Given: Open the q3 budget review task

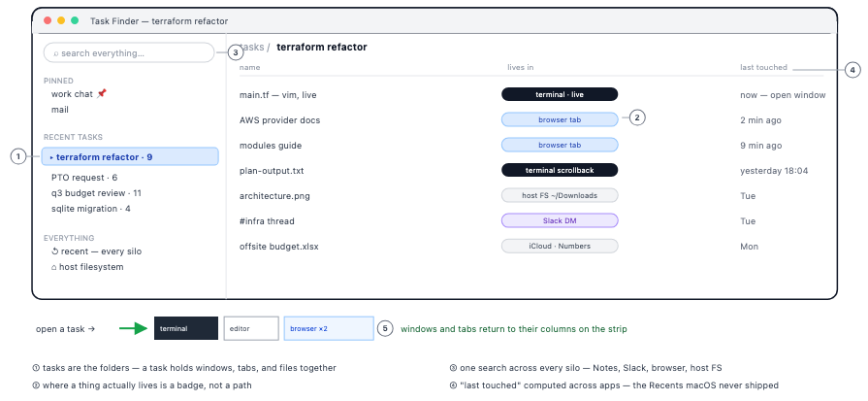Looking at the screenshot, I should point(96,193).
